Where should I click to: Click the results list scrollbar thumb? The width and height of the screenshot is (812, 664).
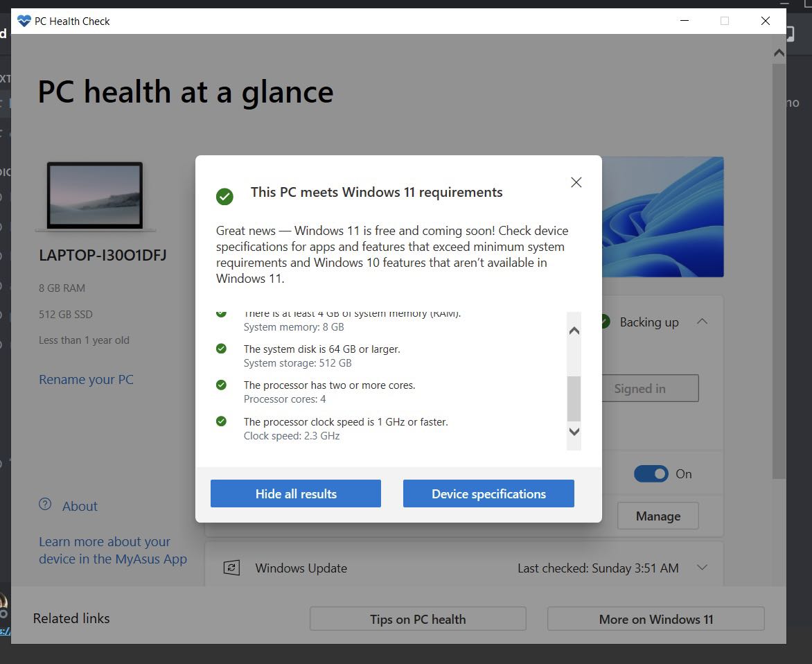click(x=574, y=399)
